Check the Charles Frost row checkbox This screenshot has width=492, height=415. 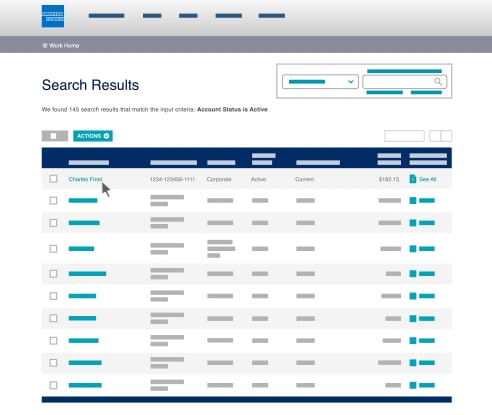point(53,179)
